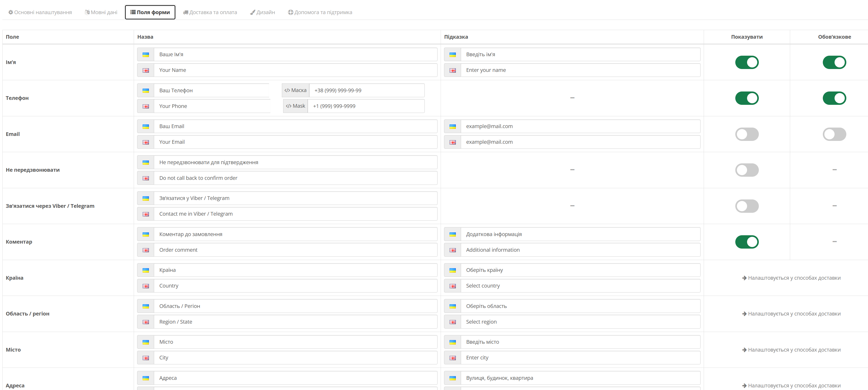
Task: Click English flag icon beside Enter city hint
Action: click(x=452, y=358)
